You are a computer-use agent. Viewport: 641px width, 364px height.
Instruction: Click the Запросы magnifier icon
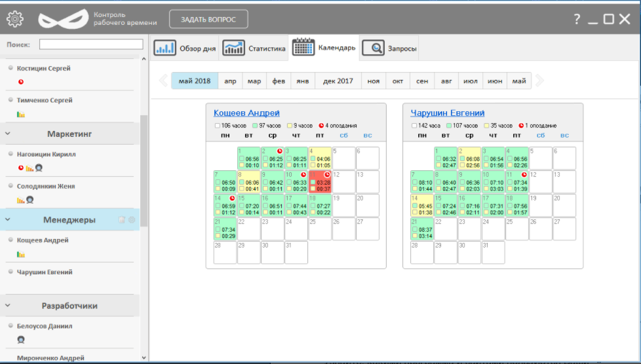[x=373, y=48]
